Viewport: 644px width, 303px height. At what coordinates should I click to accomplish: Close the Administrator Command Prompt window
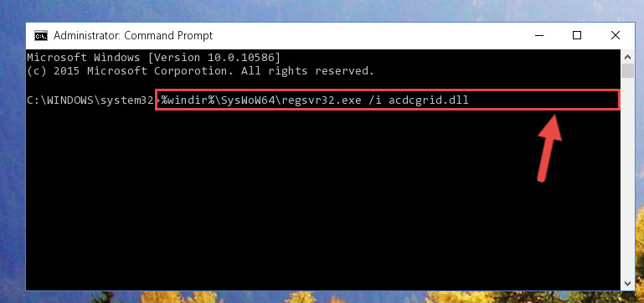(616, 36)
